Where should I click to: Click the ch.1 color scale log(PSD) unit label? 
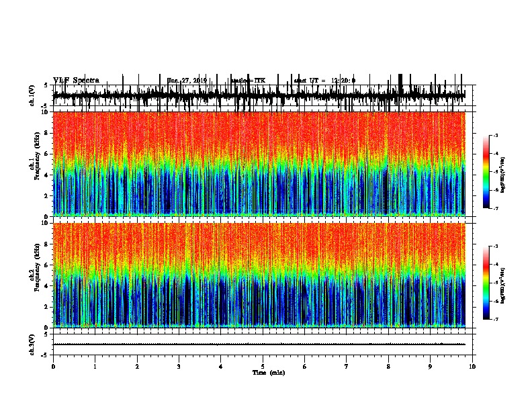pyautogui.click(x=503, y=175)
